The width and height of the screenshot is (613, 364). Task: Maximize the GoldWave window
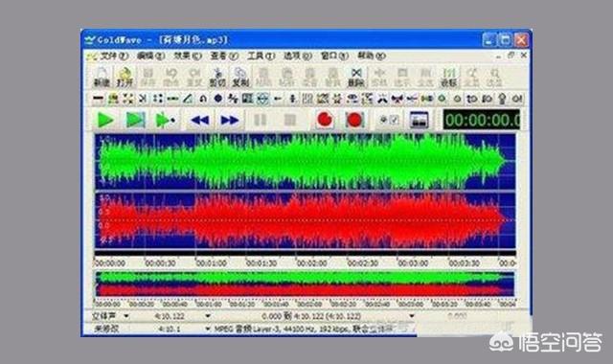(505, 40)
